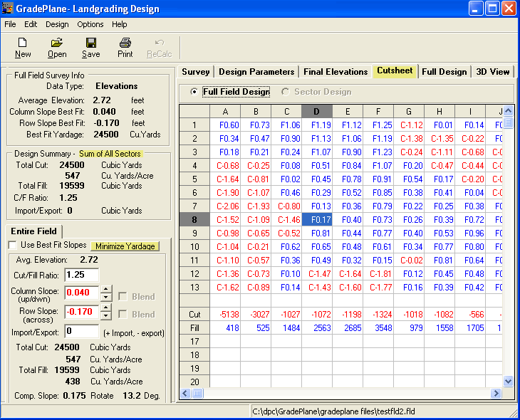Click the Save disk toolbar icon

coord(90,43)
